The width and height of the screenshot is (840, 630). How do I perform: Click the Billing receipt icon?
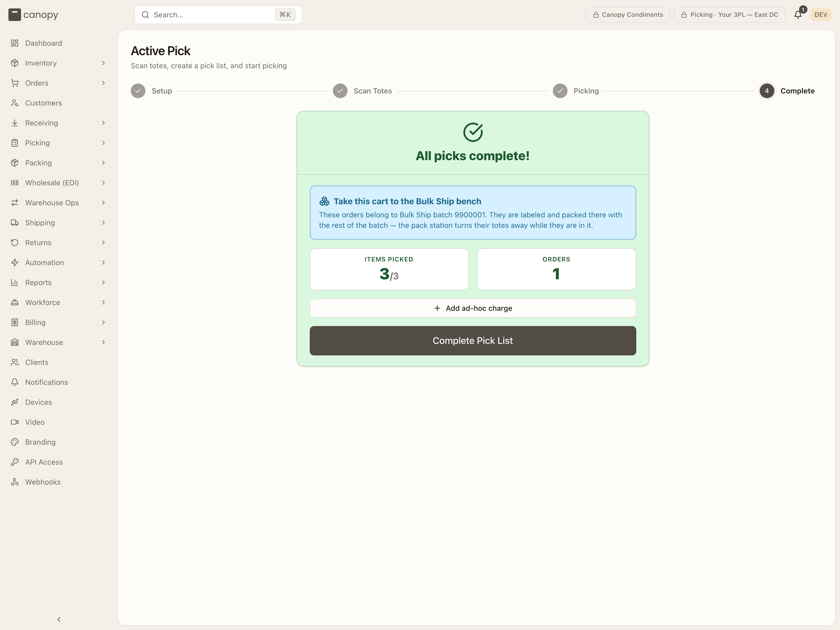(14, 322)
